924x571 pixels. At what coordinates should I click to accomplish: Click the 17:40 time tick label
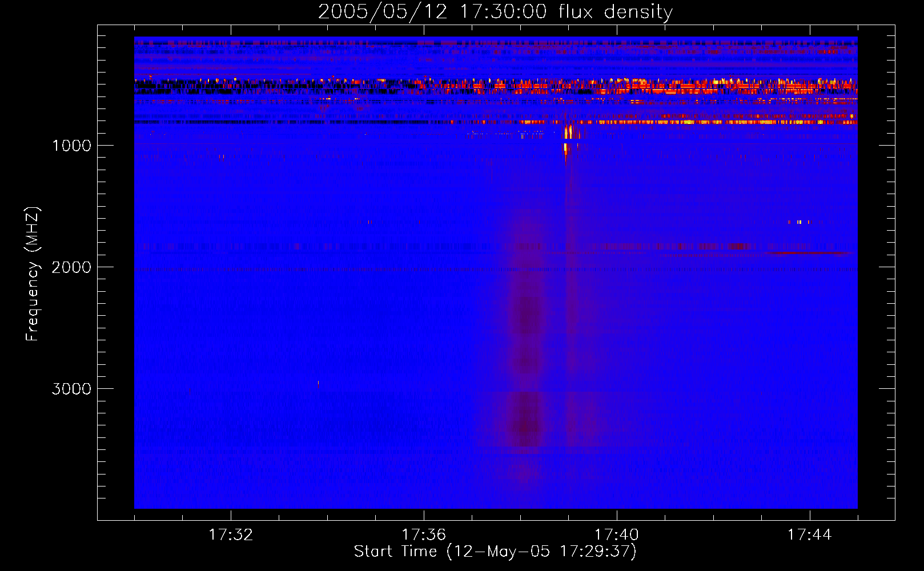tap(617, 535)
